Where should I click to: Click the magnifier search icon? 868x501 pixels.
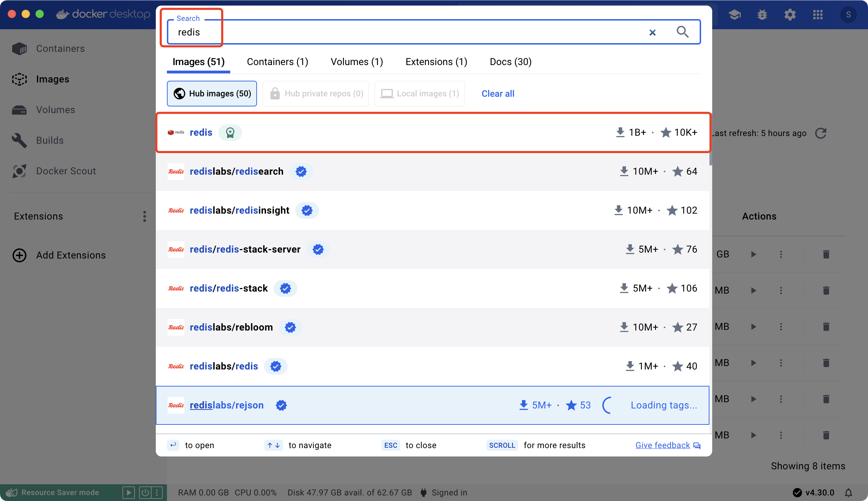point(682,32)
